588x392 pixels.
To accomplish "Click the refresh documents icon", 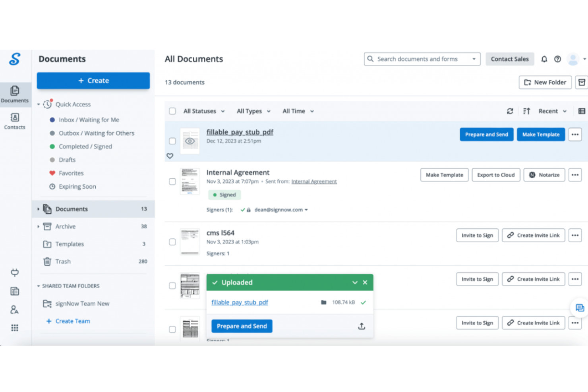I will pos(510,111).
